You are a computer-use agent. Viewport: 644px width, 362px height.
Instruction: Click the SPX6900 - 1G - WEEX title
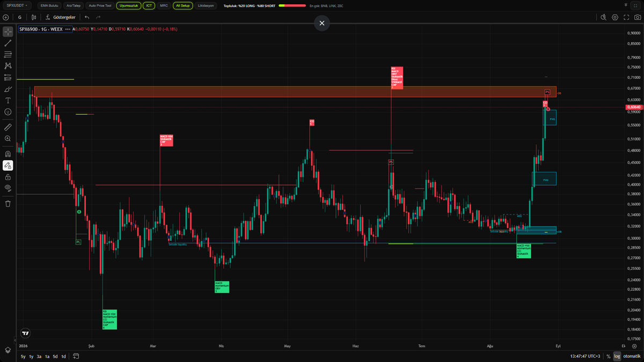pyautogui.click(x=41, y=29)
